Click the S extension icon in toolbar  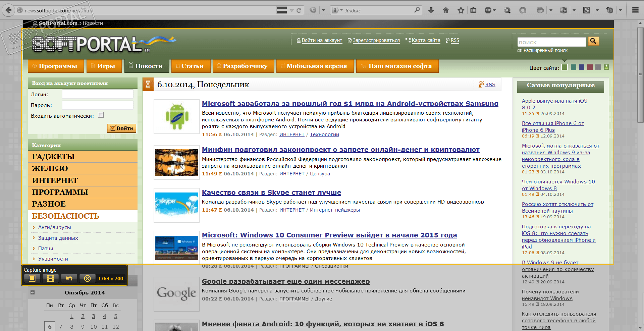[x=587, y=10]
